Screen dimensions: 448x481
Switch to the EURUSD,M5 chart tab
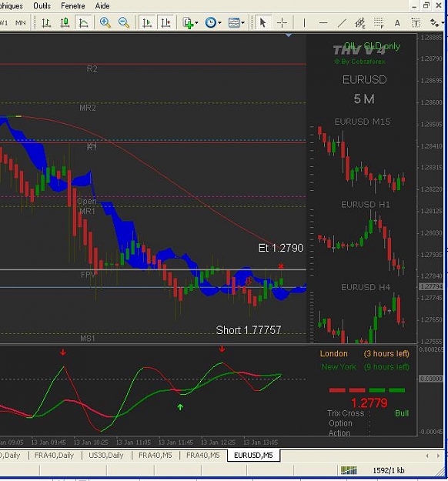(x=253, y=456)
